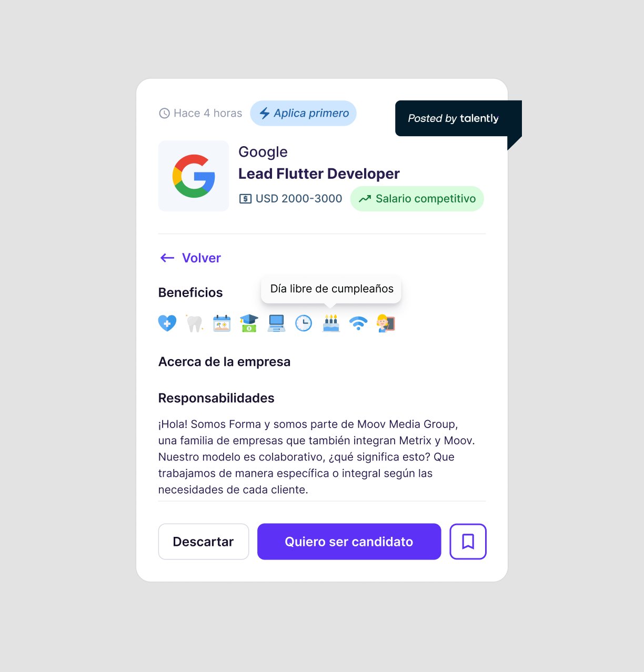Image resolution: width=644 pixels, height=672 pixels.
Task: Select the wifi internet benefit icon
Action: (358, 323)
